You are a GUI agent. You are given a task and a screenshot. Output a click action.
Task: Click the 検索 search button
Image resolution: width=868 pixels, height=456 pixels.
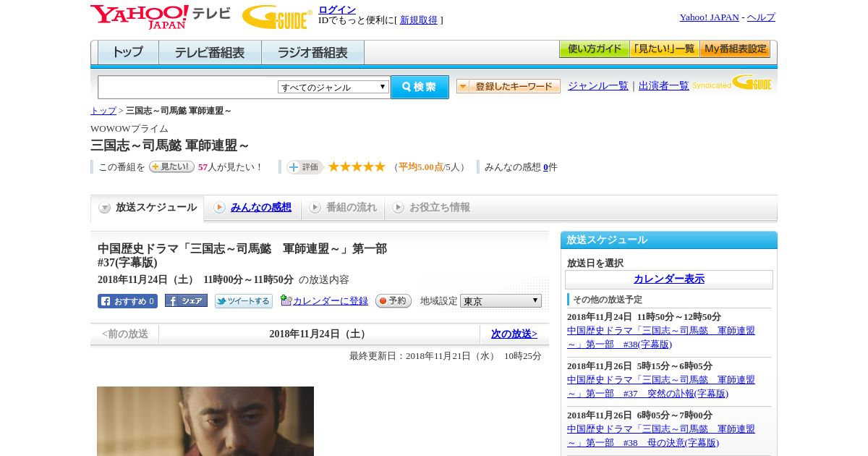click(420, 87)
